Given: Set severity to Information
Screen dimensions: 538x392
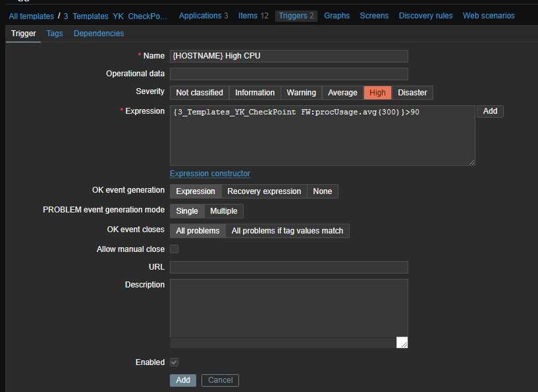Looking at the screenshot, I should coord(255,93).
